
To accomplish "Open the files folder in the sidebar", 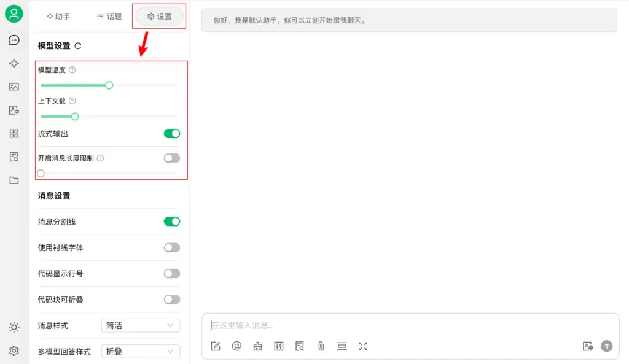I will [x=14, y=180].
